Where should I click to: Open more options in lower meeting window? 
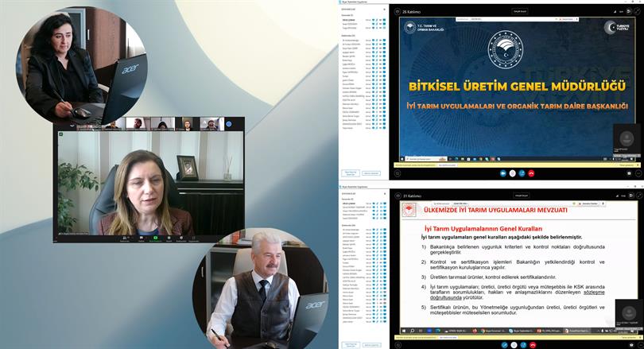click(640, 345)
